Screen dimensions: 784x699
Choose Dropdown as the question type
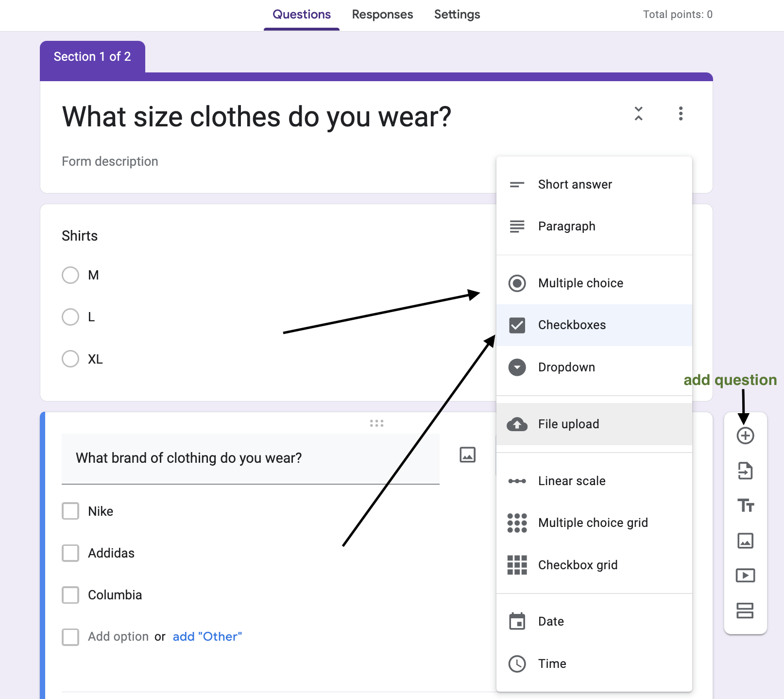tap(566, 367)
